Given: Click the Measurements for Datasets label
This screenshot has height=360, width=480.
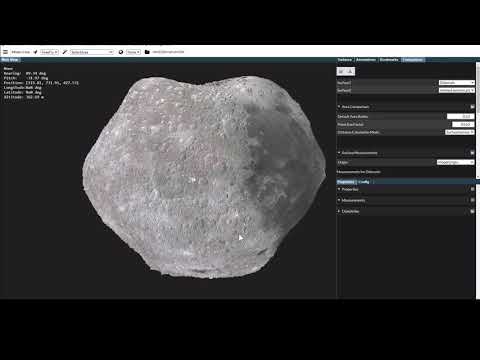Looking at the screenshot, I should coord(359,172).
